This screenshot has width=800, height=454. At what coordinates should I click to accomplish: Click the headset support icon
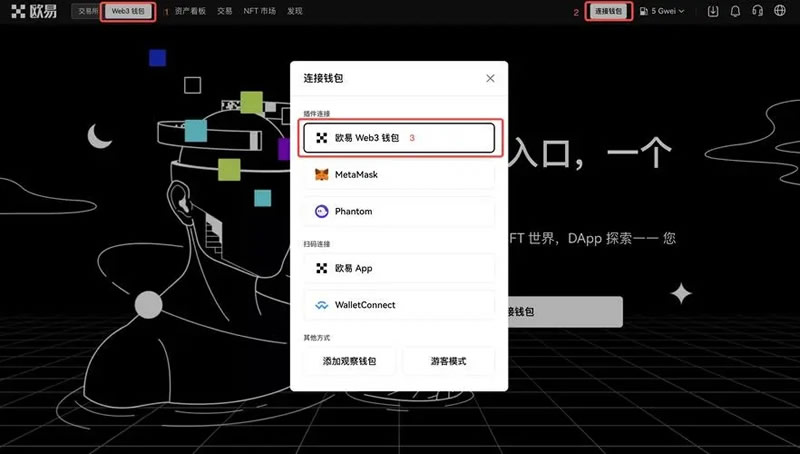point(758,12)
